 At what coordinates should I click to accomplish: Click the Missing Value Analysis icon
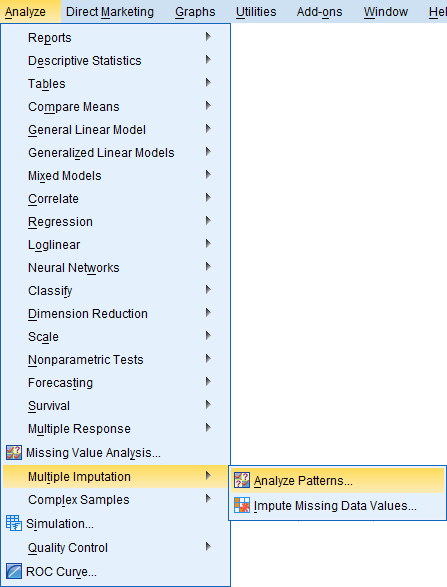pyautogui.click(x=14, y=453)
